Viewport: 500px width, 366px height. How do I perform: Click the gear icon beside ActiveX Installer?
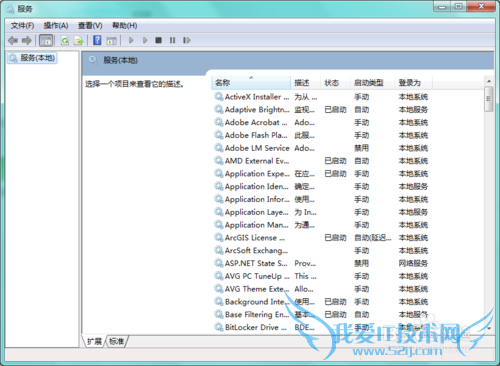click(x=219, y=97)
